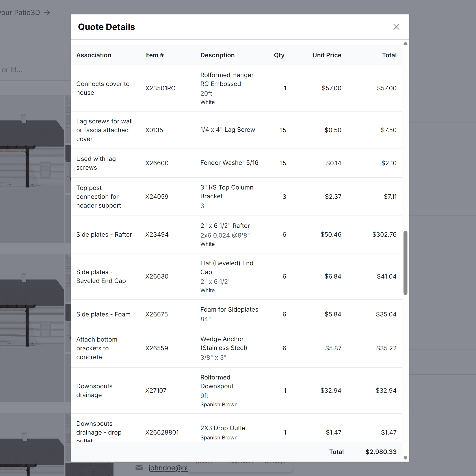Select the Association column header
This screenshot has height=476, width=476.
point(94,55)
